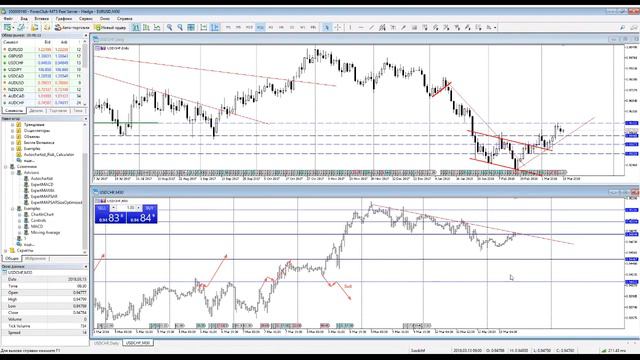Image resolution: width=640 pixels, height=360 pixels.
Task: Expand the ChaikinChart tree item
Action: (x=20, y=214)
